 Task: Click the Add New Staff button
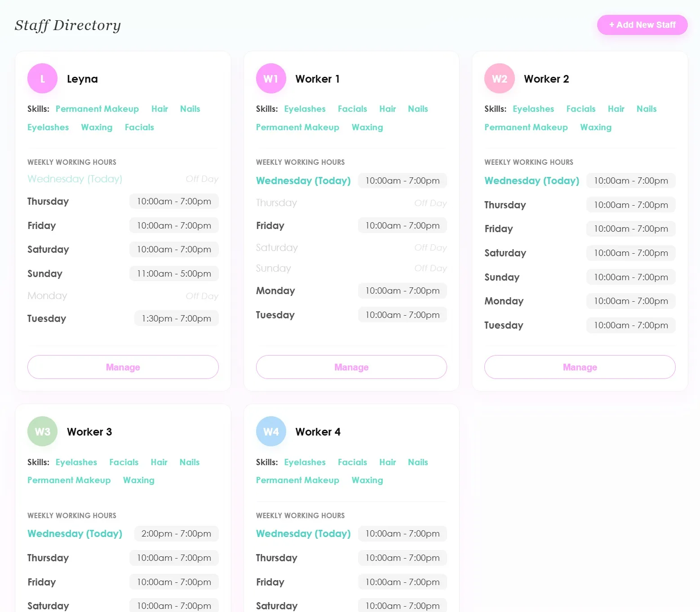[x=642, y=25]
